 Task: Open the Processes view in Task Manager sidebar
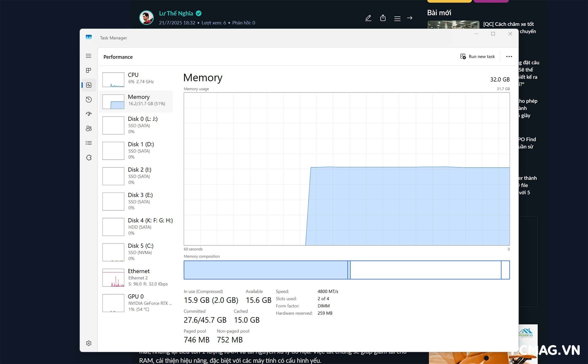coord(88,70)
